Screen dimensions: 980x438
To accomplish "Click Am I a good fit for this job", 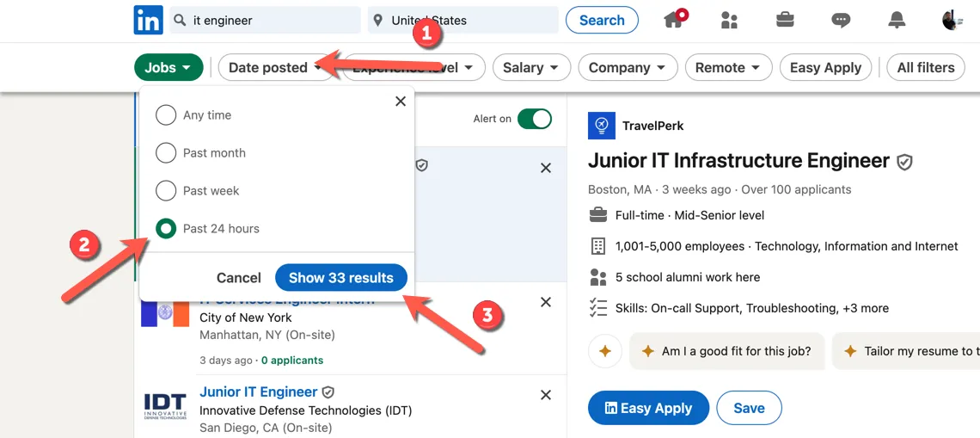I will click(727, 351).
